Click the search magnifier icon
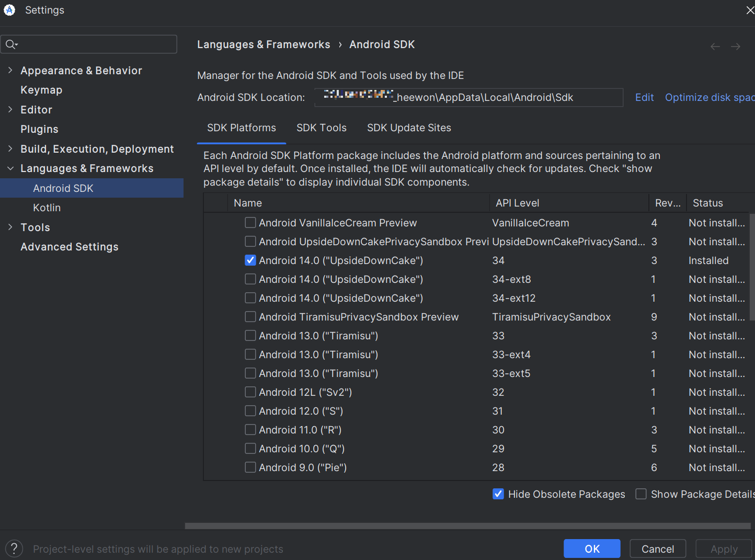 [x=11, y=44]
